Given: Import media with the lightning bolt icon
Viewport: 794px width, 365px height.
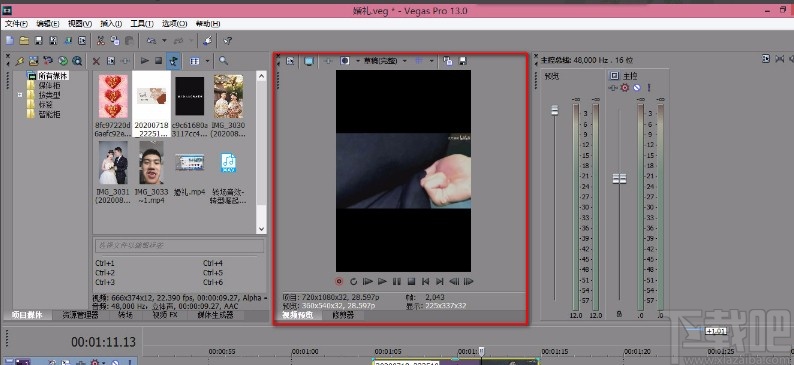Looking at the screenshot, I should click(20, 61).
